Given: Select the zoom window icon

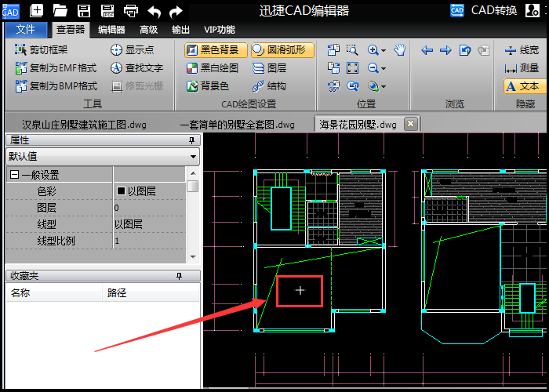Looking at the screenshot, I should click(x=352, y=50).
